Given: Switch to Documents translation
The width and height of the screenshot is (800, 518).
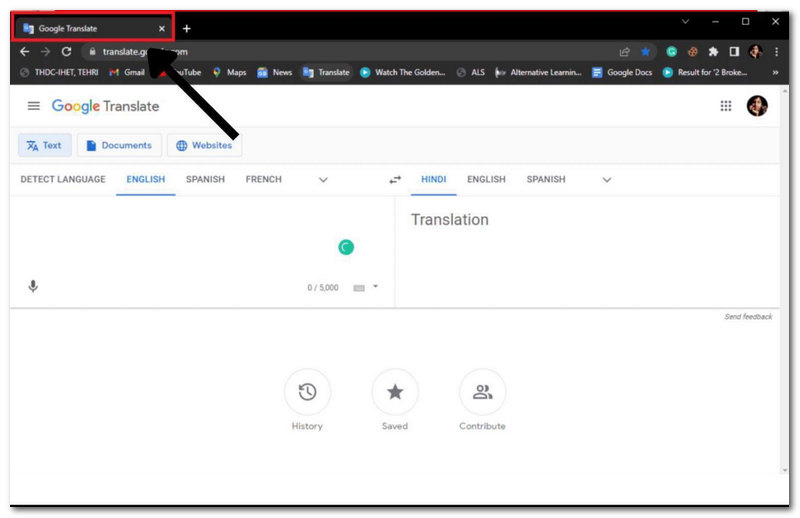Looking at the screenshot, I should 119,145.
